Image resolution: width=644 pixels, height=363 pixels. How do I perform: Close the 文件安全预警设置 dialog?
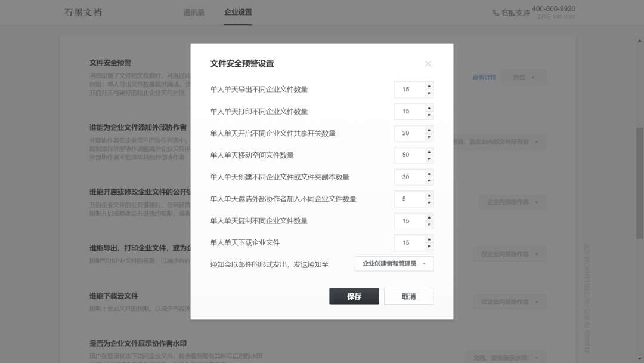(428, 64)
